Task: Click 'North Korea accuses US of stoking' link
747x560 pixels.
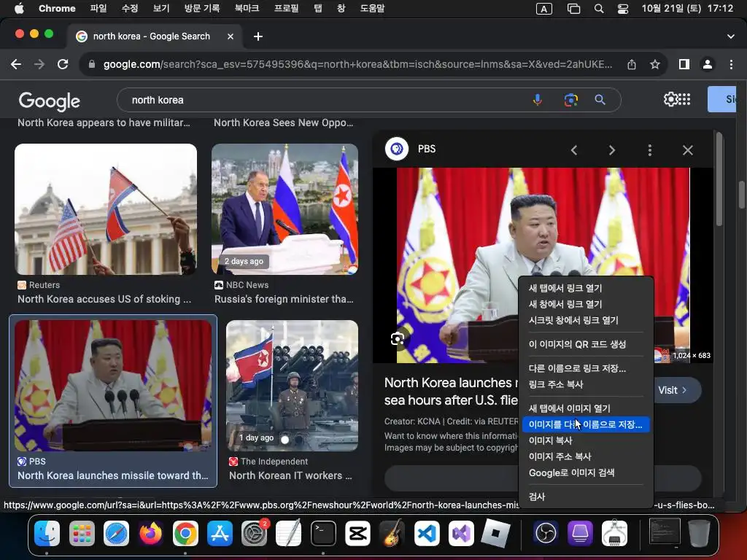Action: (x=104, y=300)
